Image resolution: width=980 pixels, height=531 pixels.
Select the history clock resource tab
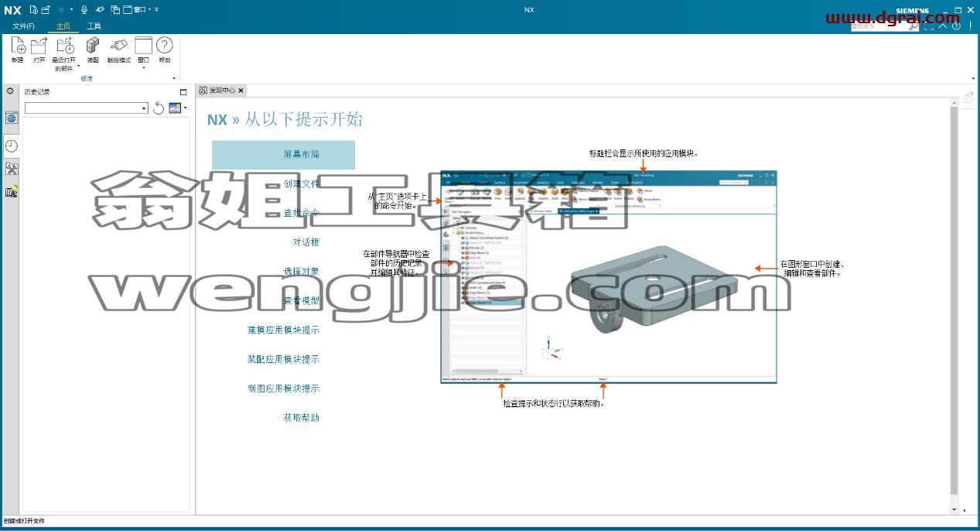pos(12,146)
